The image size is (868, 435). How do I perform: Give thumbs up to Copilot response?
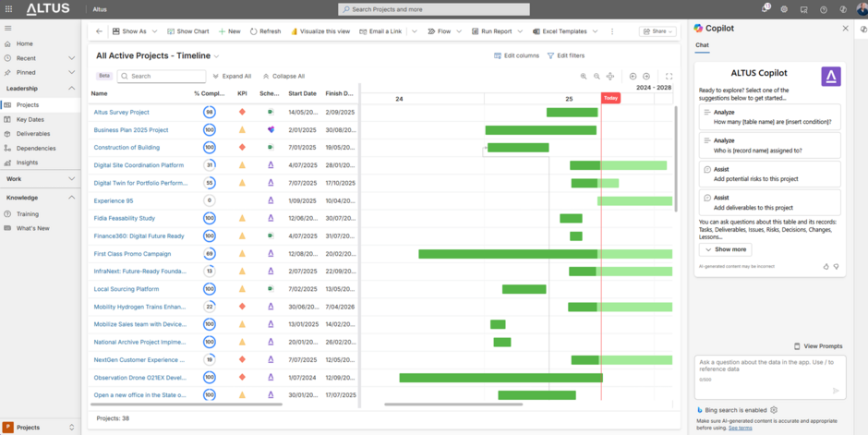click(826, 266)
